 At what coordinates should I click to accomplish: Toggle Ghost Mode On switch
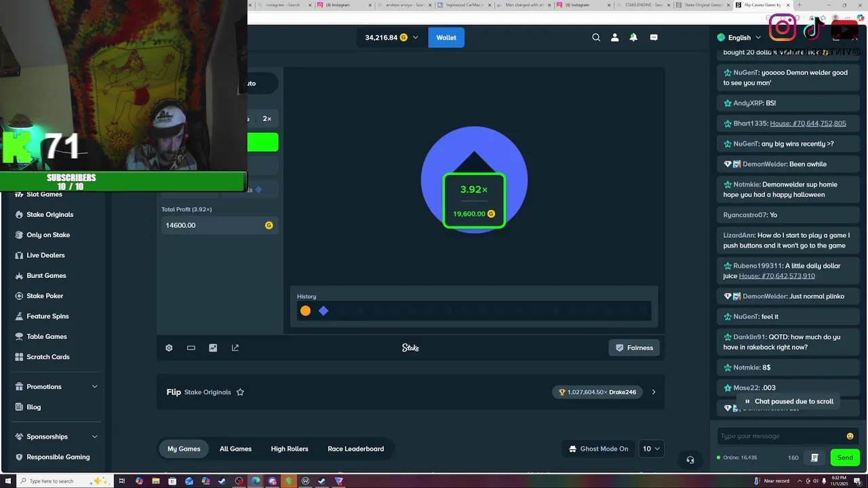(x=598, y=449)
